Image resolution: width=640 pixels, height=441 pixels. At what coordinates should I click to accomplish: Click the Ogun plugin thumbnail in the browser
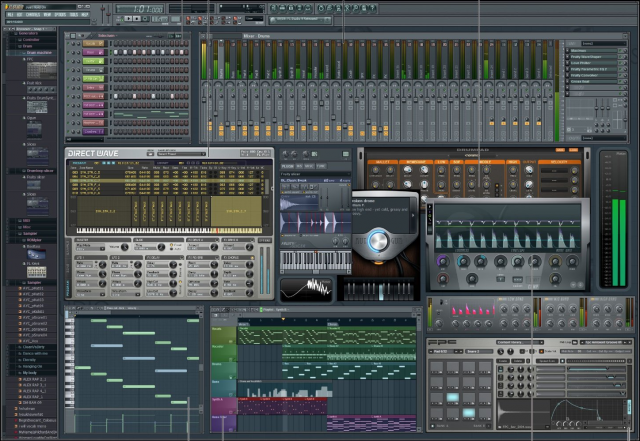(34, 129)
